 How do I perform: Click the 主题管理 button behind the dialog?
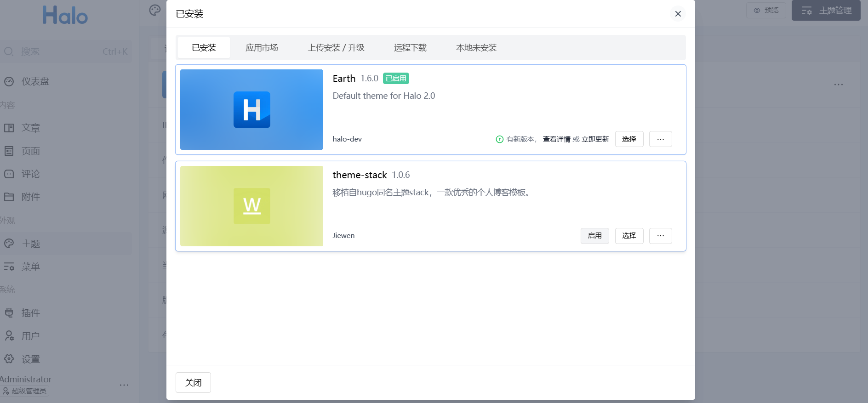point(826,10)
